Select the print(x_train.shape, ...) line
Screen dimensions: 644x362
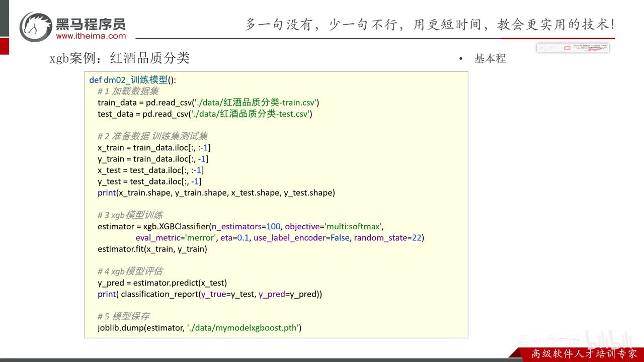[216, 193]
